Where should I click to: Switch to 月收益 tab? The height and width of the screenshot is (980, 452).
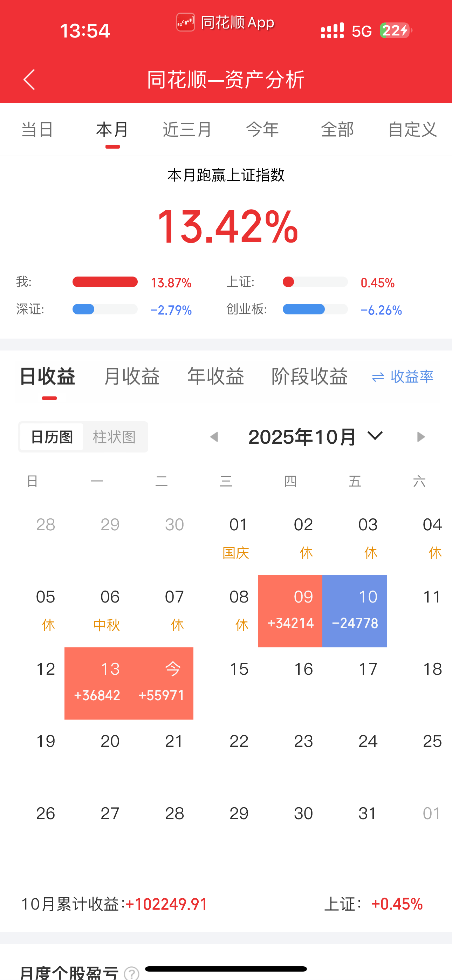[132, 377]
